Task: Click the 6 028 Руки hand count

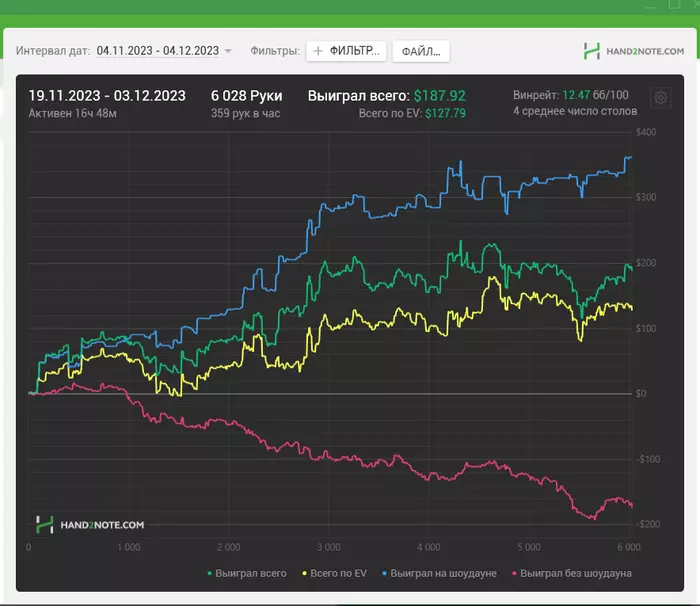Action: pyautogui.click(x=246, y=96)
